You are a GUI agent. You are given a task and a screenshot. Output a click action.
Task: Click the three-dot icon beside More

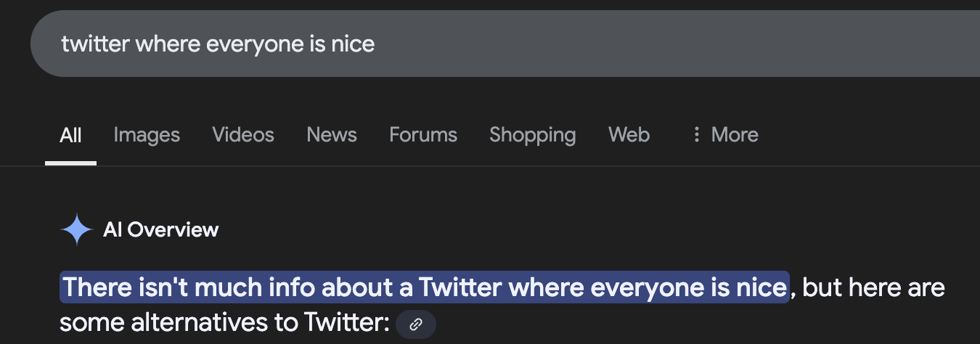click(x=697, y=135)
